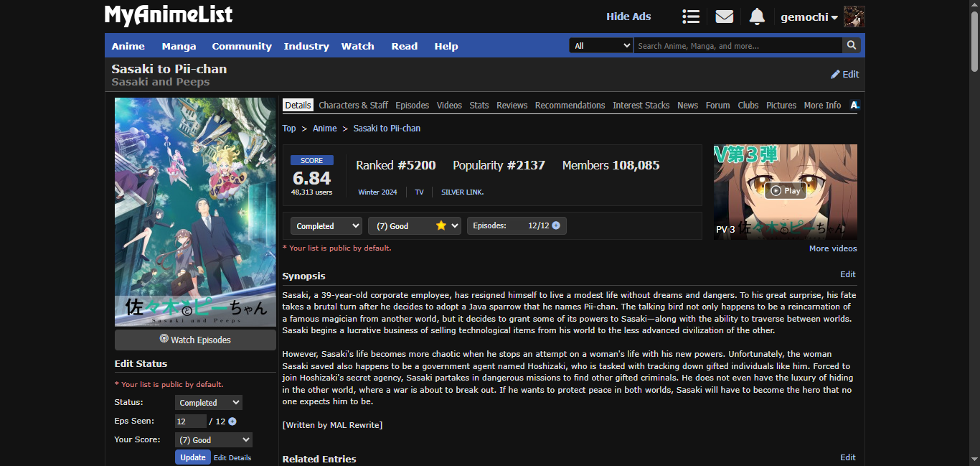Click the SILVER LINK. studio link

click(463, 192)
